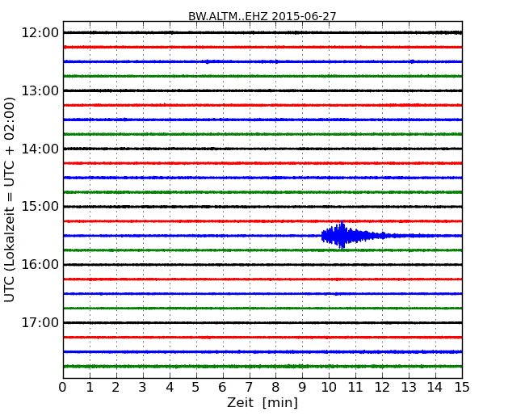Click the 0 tick label on Zeit axis
The height and width of the screenshot is (420, 525).
pos(63,388)
